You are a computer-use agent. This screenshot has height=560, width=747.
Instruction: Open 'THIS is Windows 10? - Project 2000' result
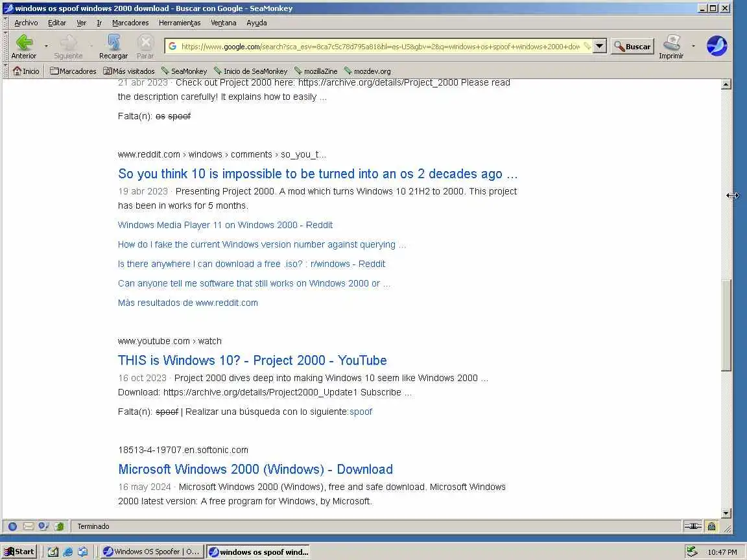252,360
